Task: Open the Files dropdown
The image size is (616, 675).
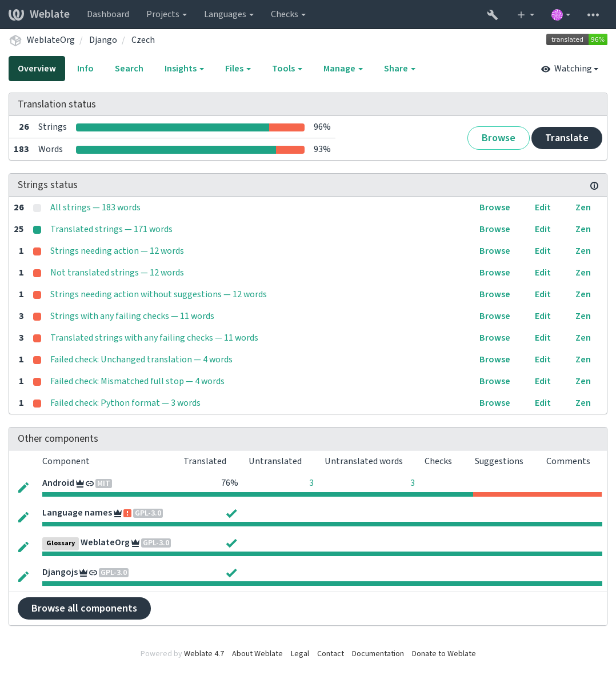Action: click(238, 69)
